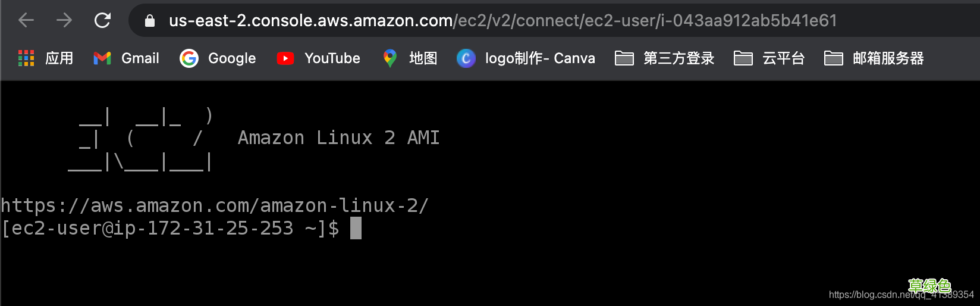Open the apps grid icon in bookmarks
The image size is (980, 306).
pyautogui.click(x=26, y=58)
